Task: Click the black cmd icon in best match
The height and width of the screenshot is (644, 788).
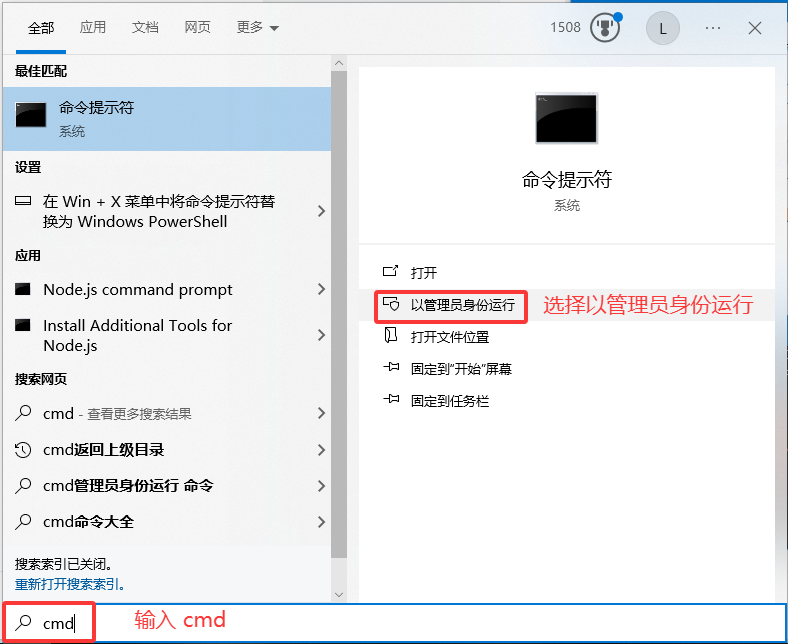Action: click(x=31, y=115)
